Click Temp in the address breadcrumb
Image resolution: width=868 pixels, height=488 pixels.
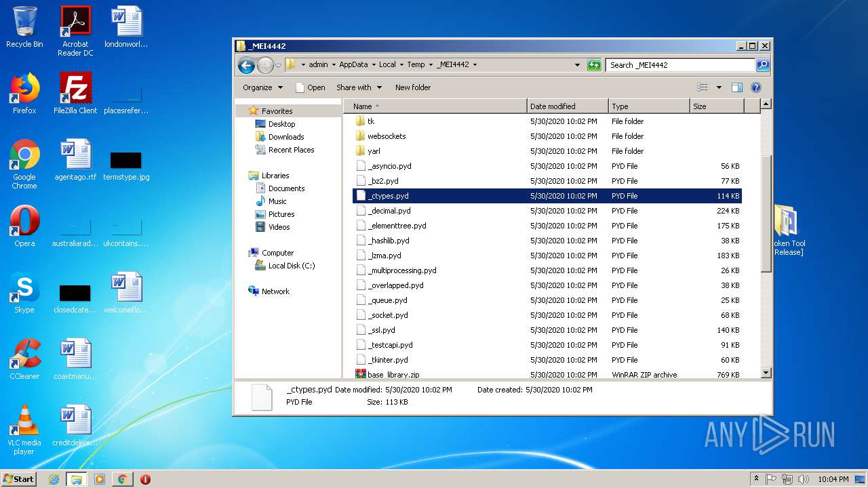[416, 65]
